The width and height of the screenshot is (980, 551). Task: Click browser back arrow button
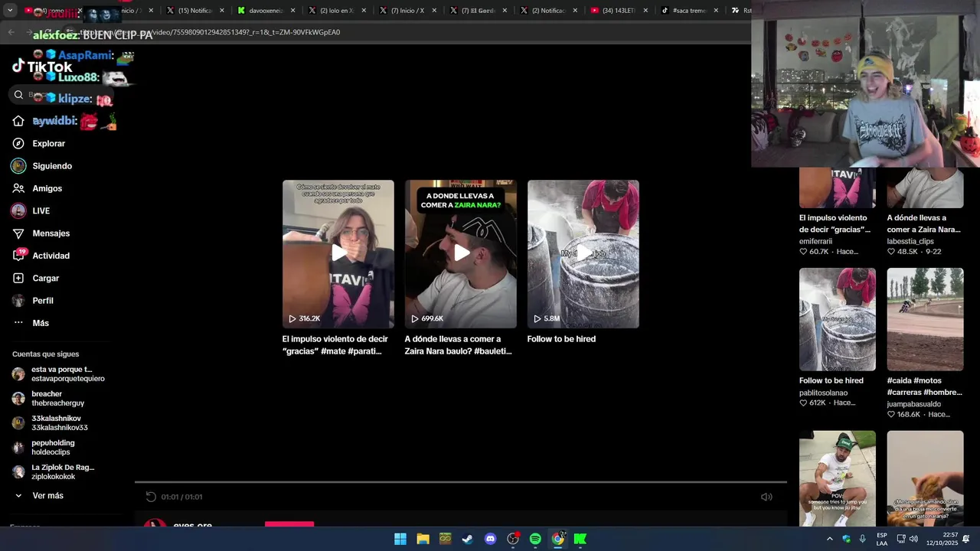[11, 32]
